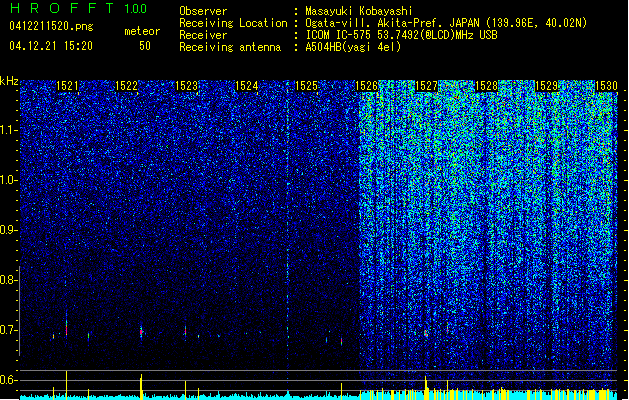Click the 1521 time marker
The image size is (629, 400).
67,86
